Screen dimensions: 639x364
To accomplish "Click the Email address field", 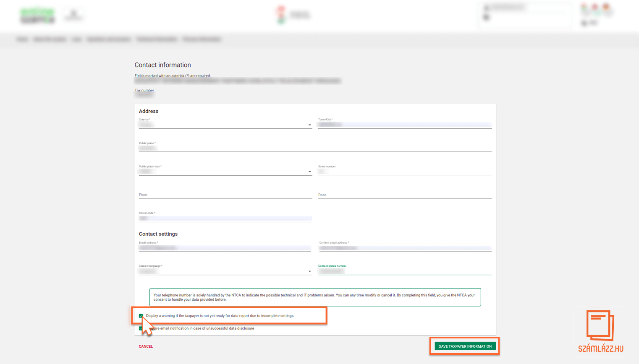I will pos(225,248).
